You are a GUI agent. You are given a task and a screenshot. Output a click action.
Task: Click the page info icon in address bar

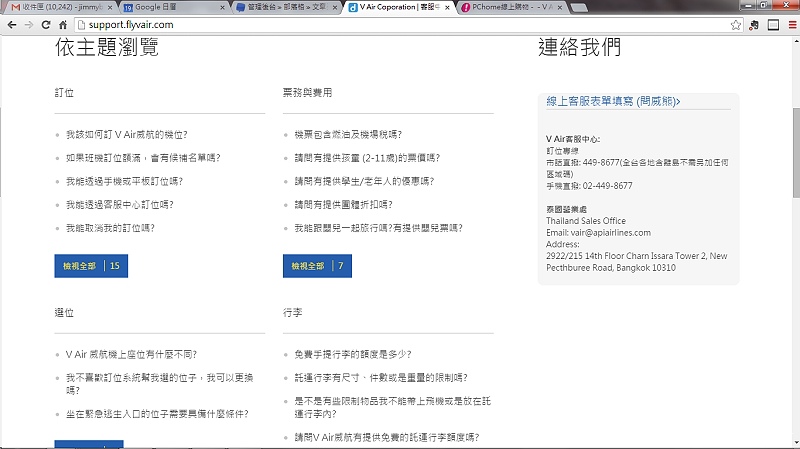point(81,24)
